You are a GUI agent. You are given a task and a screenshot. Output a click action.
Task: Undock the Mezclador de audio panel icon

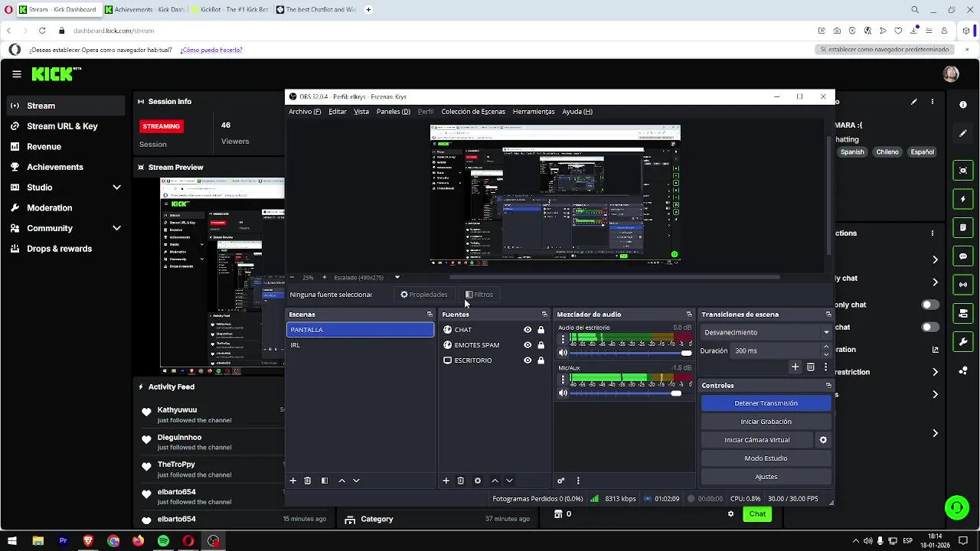689,315
